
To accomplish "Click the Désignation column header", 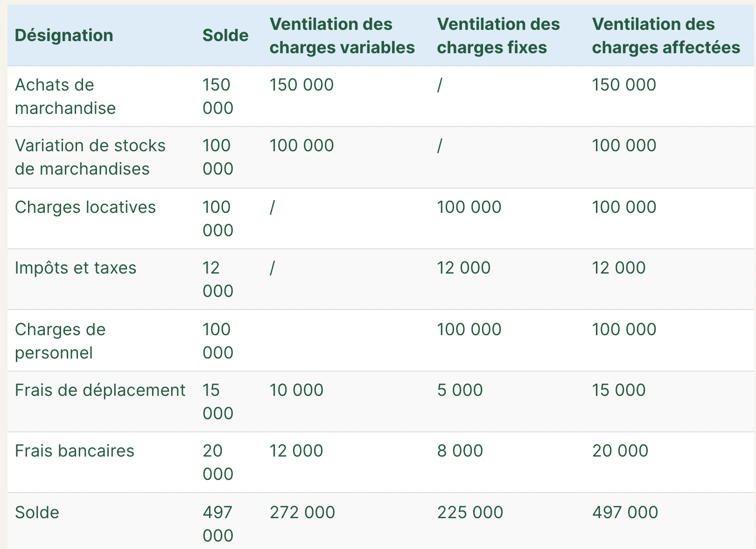I will (64, 35).
